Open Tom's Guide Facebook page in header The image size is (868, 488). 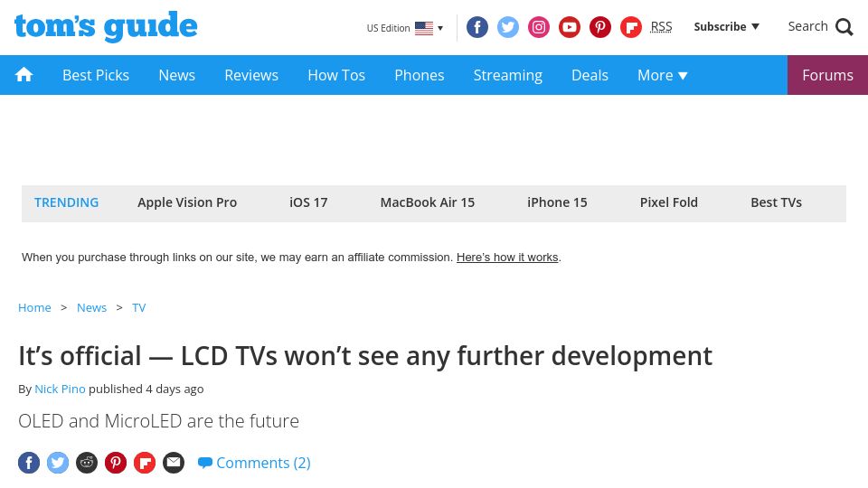[477, 27]
